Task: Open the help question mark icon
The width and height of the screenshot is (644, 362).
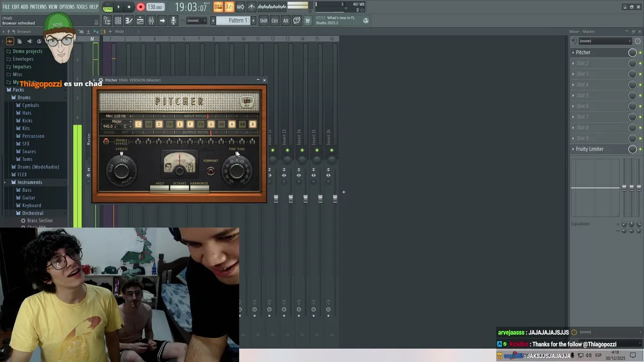Action: coord(297,21)
